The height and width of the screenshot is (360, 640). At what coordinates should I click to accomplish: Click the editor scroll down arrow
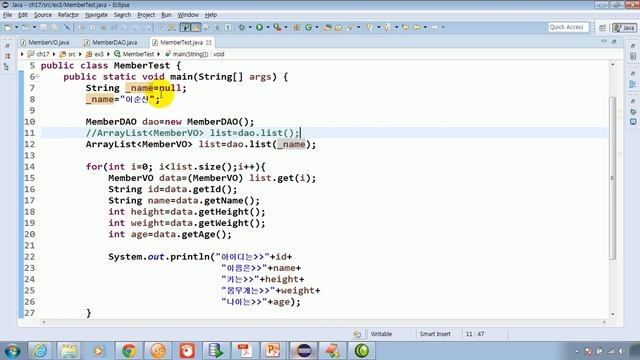tap(613, 314)
